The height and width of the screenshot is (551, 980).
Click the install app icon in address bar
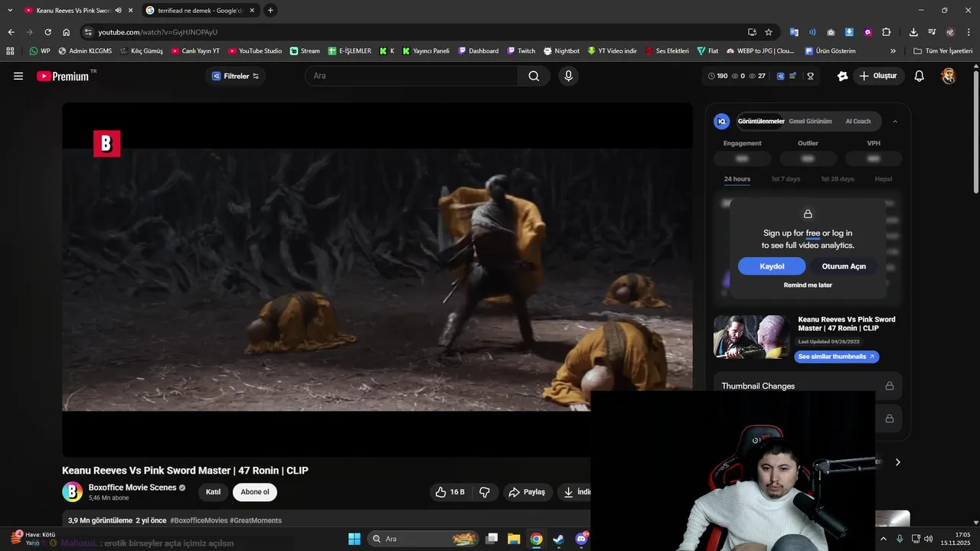coord(752,32)
